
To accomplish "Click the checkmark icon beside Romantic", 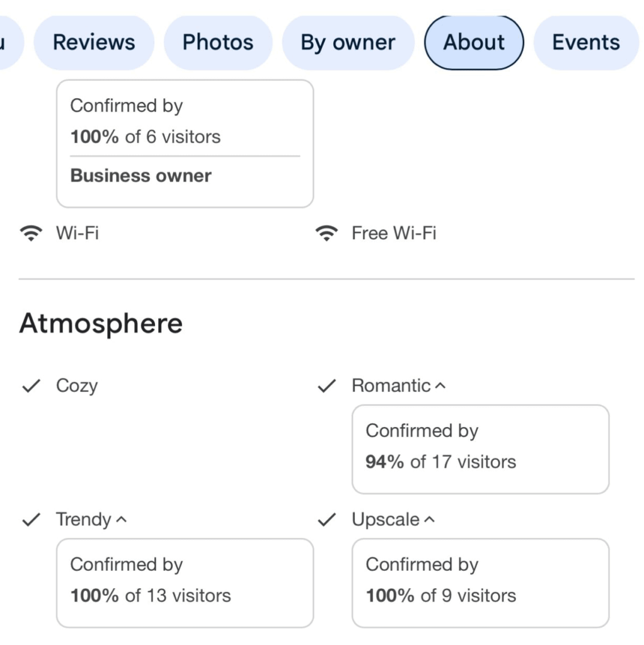I will pyautogui.click(x=326, y=386).
